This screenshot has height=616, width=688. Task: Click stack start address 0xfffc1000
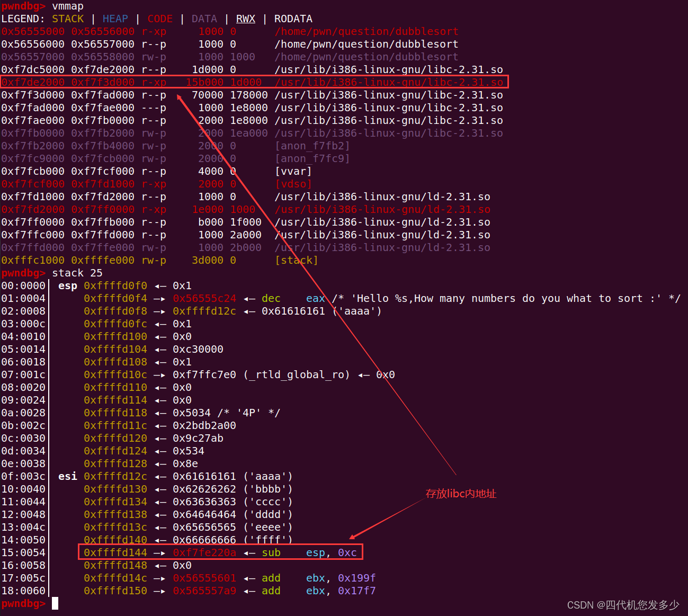pyautogui.click(x=33, y=261)
